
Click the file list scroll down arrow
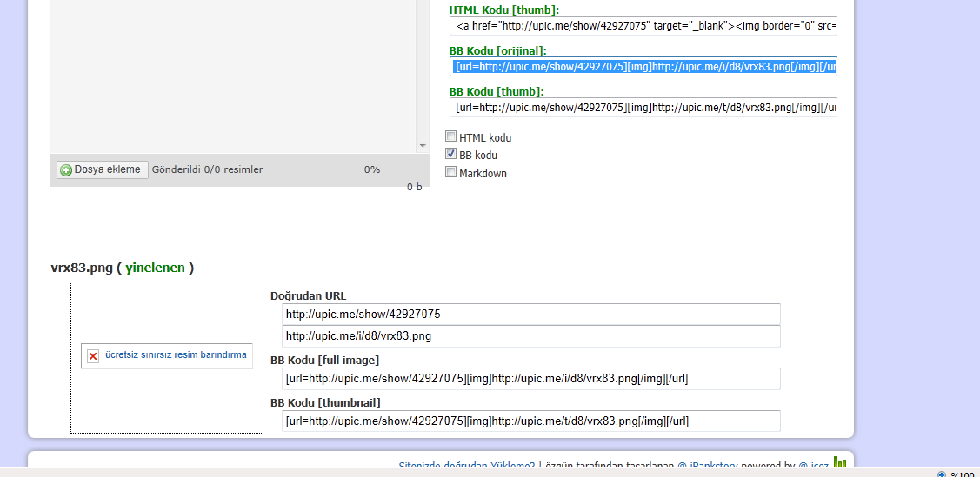(x=423, y=146)
